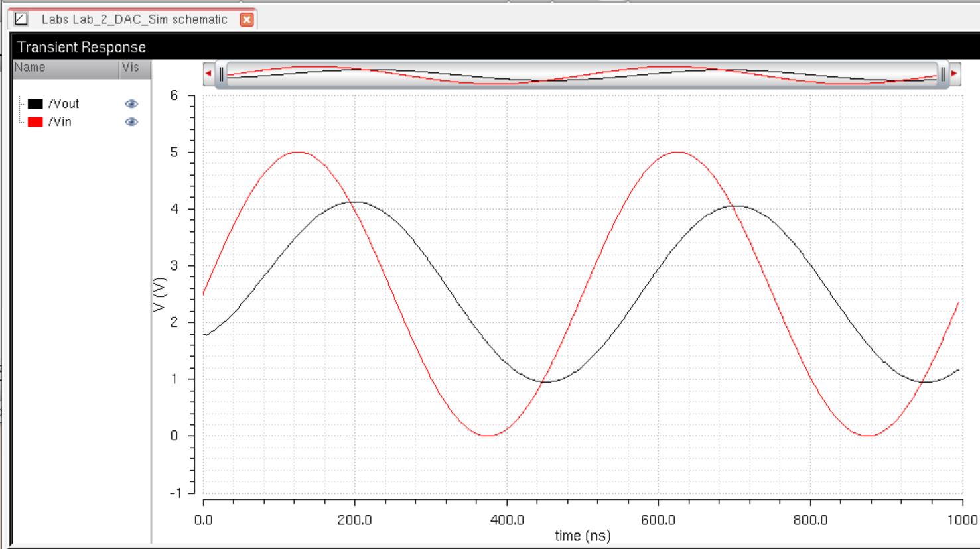Hide the /Vout trace using its eye icon

pos(131,104)
